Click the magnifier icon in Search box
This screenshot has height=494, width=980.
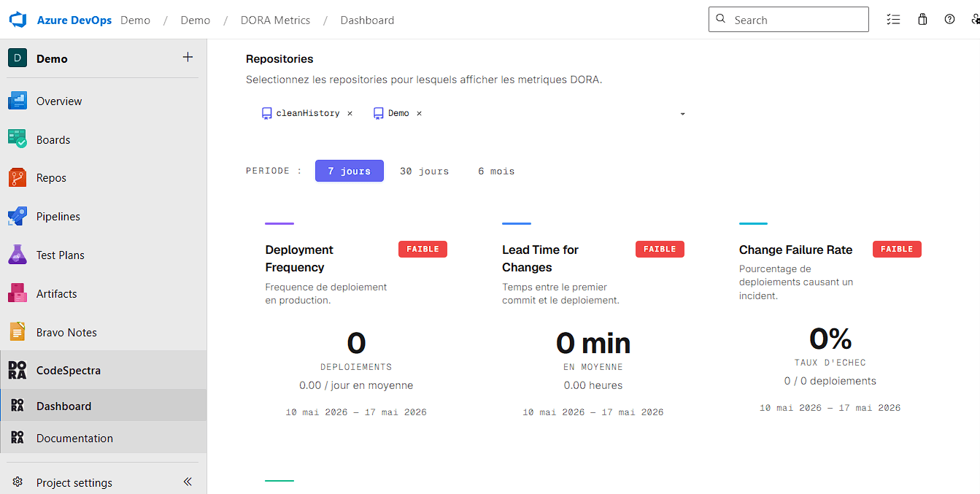[x=721, y=20]
